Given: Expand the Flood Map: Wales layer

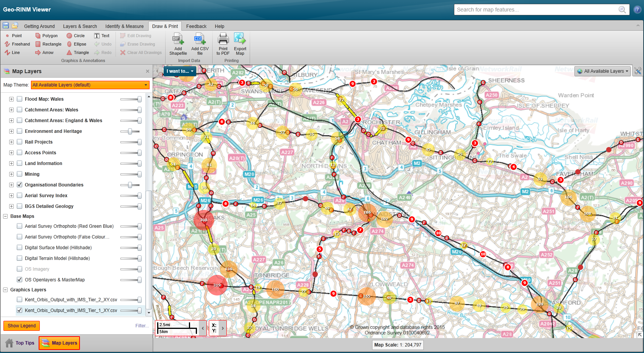Looking at the screenshot, I should coord(11,99).
